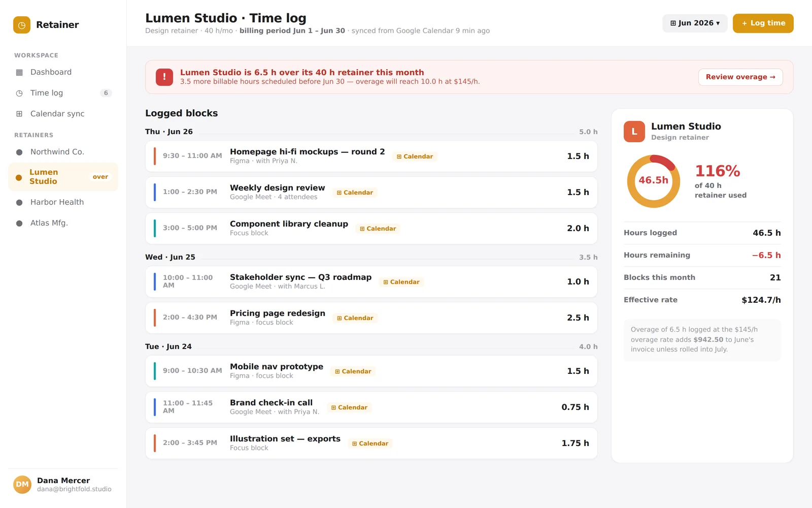Click the Effective rate $124.7/h value
Screen dimensions: 812x508
(x=761, y=300)
